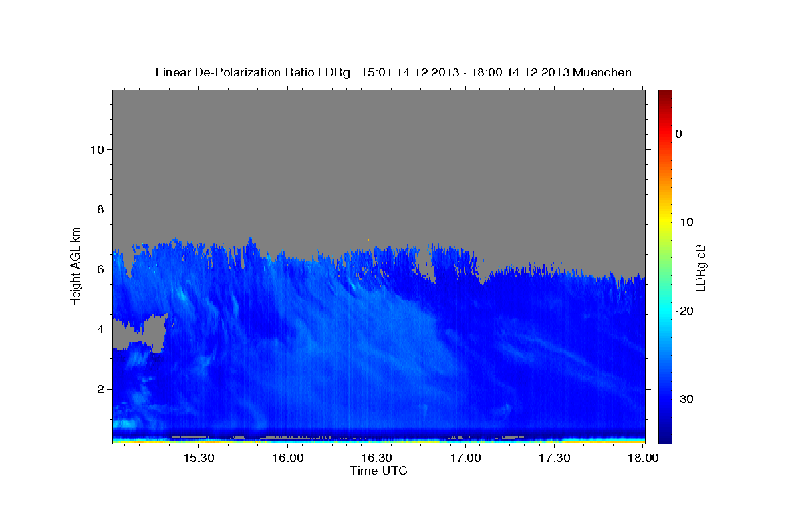The width and height of the screenshot is (798, 532).
Task: Click the 17:00 time tick label
Action: pos(465,458)
